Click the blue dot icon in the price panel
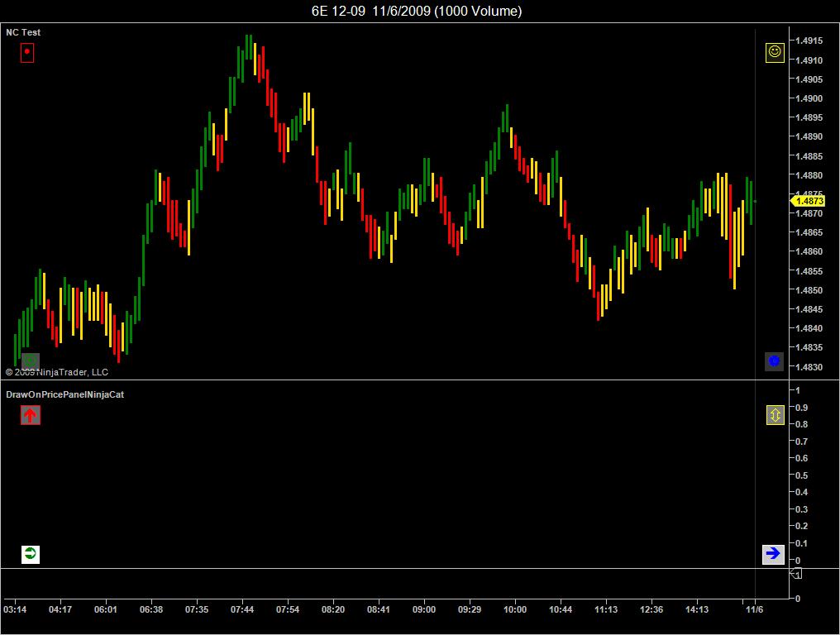 pyautogui.click(x=774, y=361)
